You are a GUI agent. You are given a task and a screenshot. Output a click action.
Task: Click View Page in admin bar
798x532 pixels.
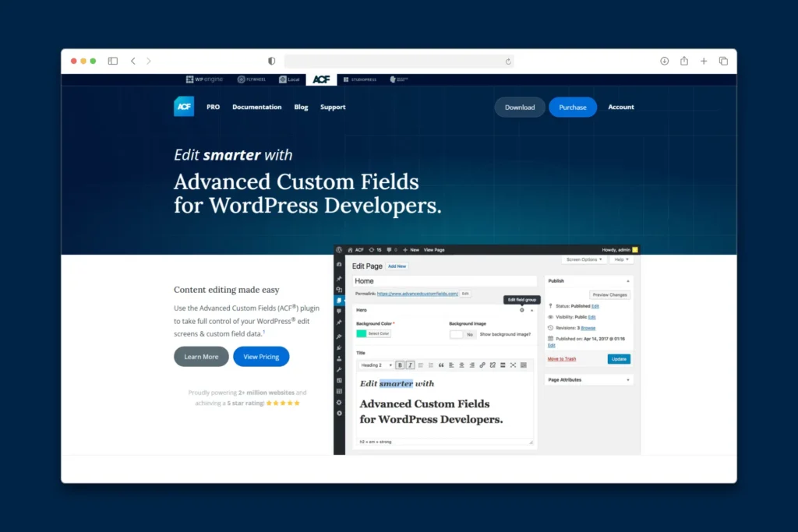(x=434, y=250)
